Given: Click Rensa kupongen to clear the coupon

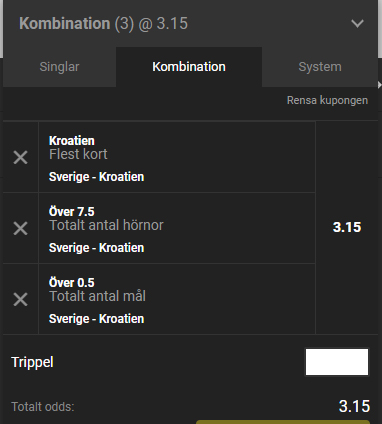Looking at the screenshot, I should (327, 100).
